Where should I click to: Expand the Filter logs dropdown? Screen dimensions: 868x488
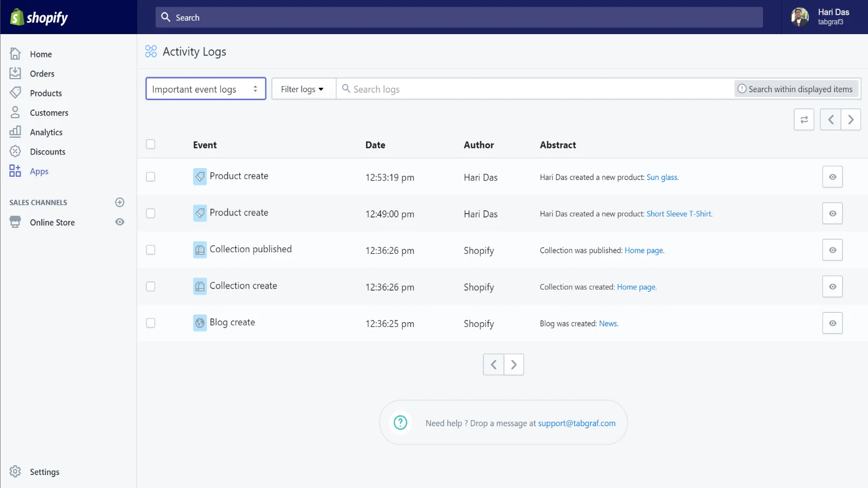(x=302, y=89)
